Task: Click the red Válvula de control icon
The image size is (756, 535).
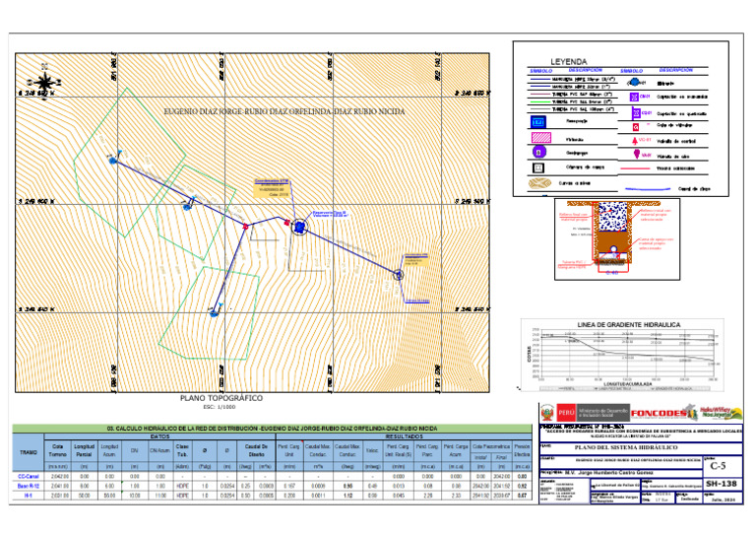Action: point(635,141)
